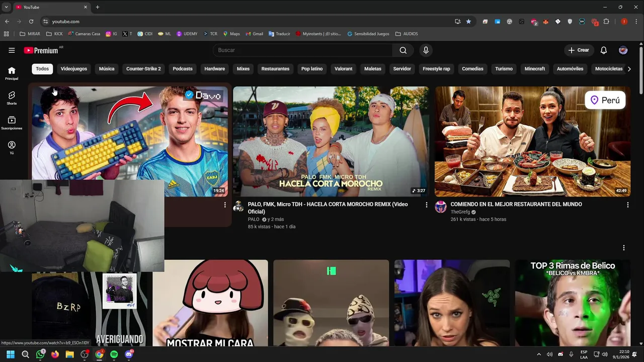This screenshot has width=644, height=362.
Task: View site information icon in address bar
Action: (46, 22)
